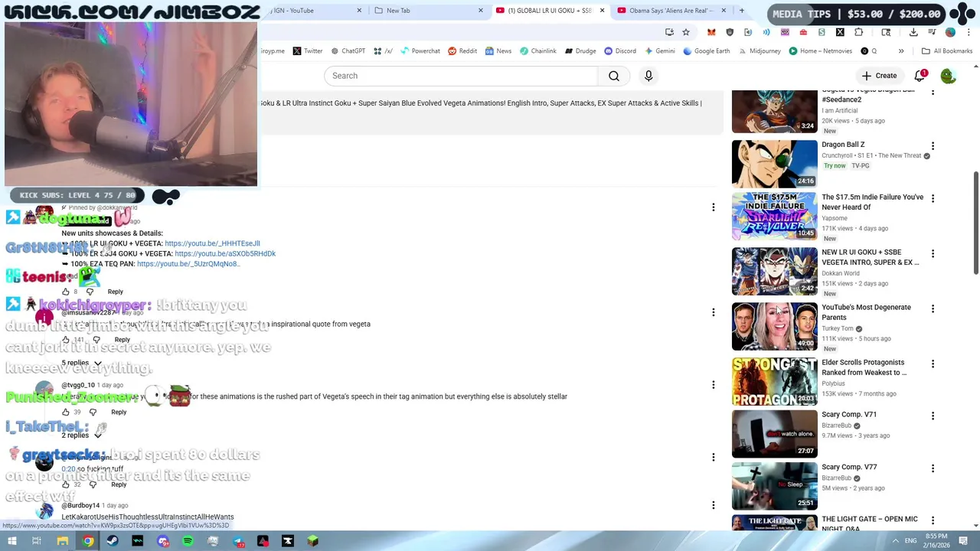Open a new browser tab
Screen dimensions: 980x551
tap(741, 11)
